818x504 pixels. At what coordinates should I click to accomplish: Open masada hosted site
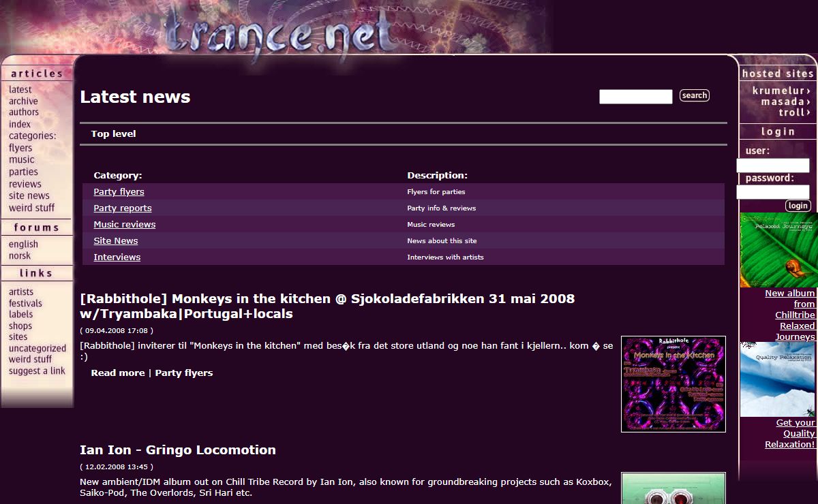(786, 101)
